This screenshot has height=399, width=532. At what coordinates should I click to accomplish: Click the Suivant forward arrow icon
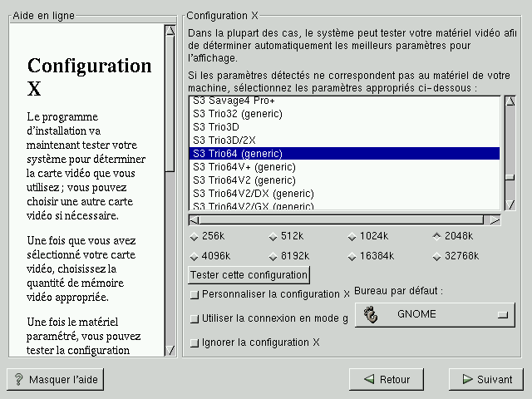tap(467, 379)
